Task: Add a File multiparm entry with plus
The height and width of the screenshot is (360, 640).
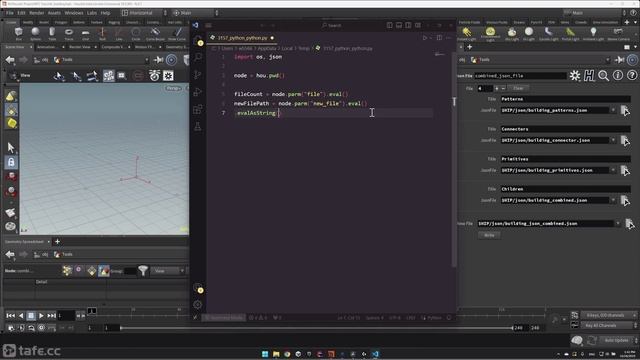Action: [497, 88]
